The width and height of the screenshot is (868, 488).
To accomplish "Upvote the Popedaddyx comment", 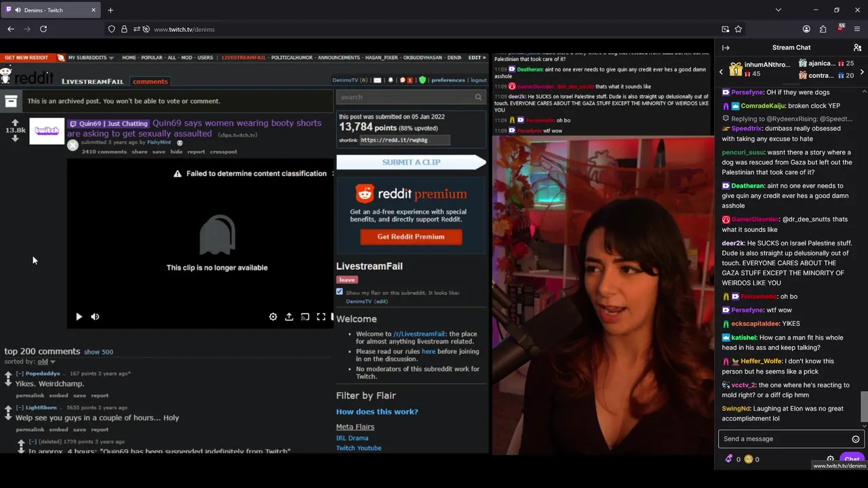I will coord(8,374).
